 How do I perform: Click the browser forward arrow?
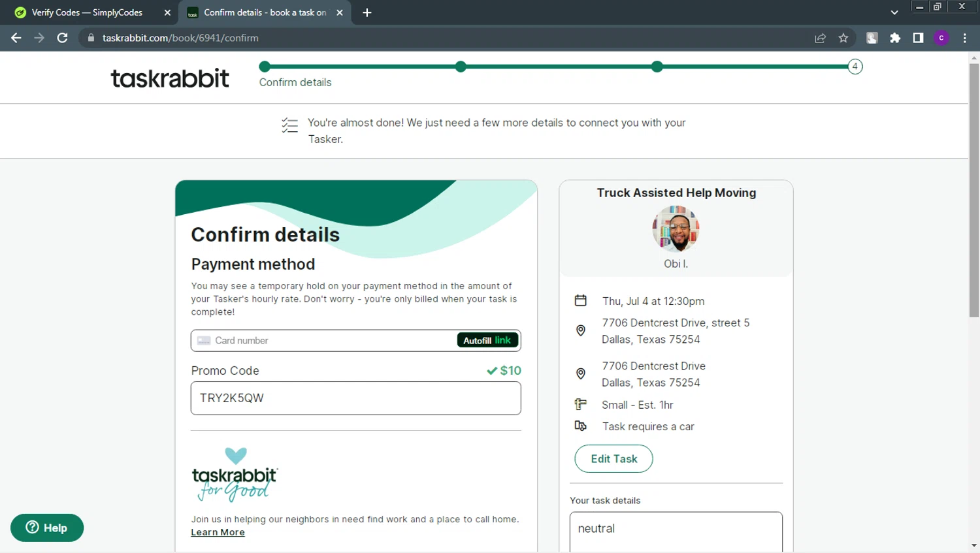point(39,38)
